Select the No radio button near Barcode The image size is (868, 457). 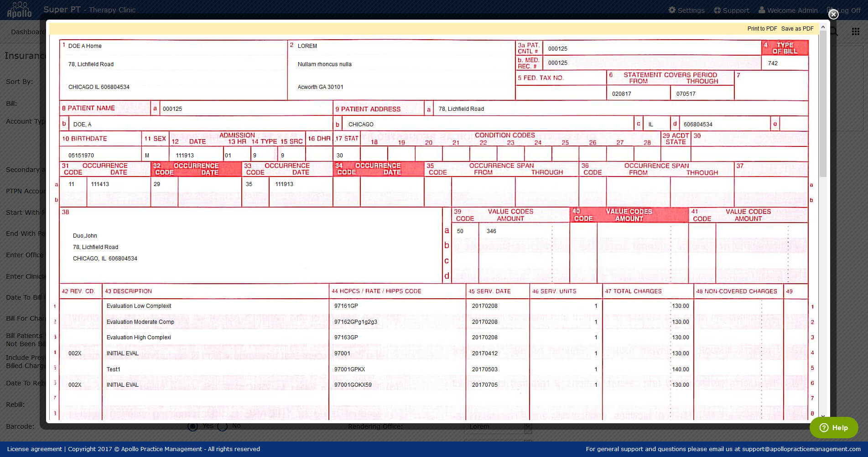click(222, 425)
